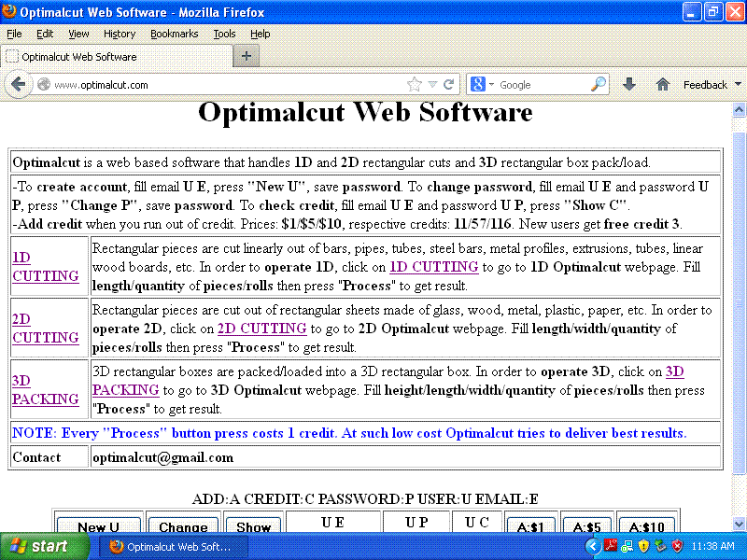
Task: Click the magnifying glass search icon
Action: pos(599,84)
